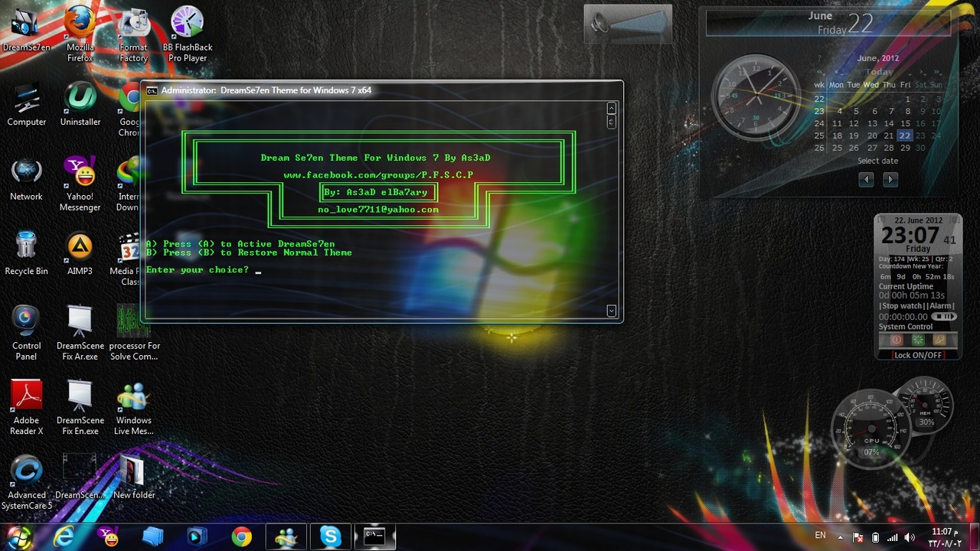This screenshot has height=551, width=980.
Task: Open Windows Live Messenger desktop shortcut
Action: [x=133, y=408]
